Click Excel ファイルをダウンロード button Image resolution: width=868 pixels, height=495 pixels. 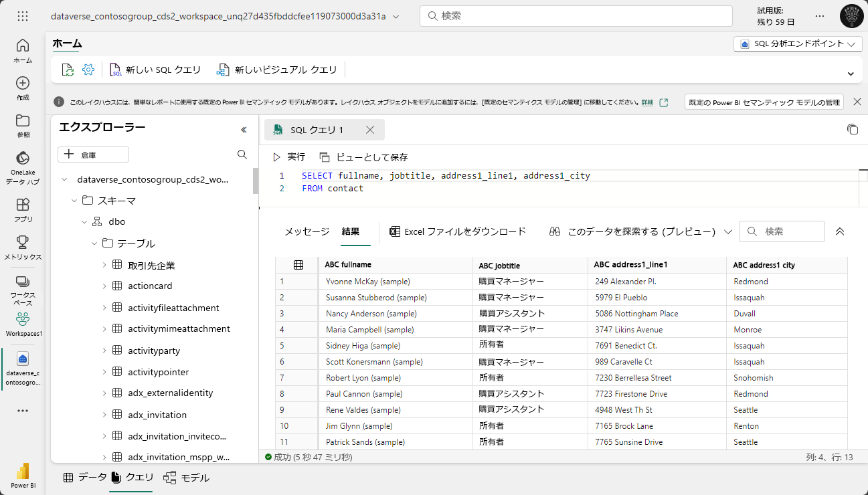pyautogui.click(x=458, y=231)
